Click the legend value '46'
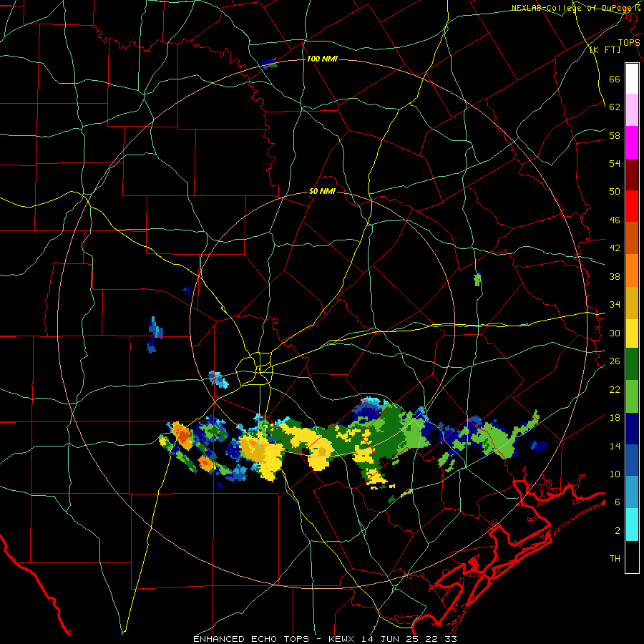This screenshot has width=644, height=644. coord(615,220)
